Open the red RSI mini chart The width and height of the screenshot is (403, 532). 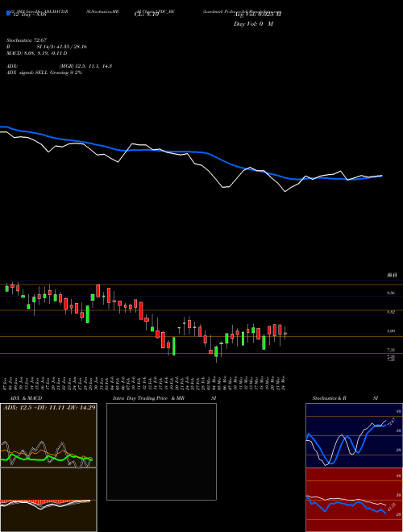[354, 500]
